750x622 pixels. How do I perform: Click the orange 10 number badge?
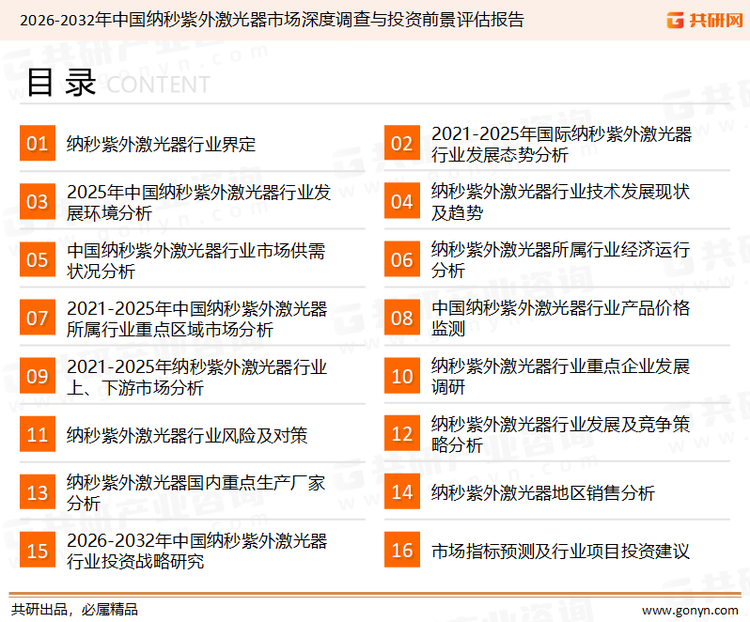click(402, 376)
